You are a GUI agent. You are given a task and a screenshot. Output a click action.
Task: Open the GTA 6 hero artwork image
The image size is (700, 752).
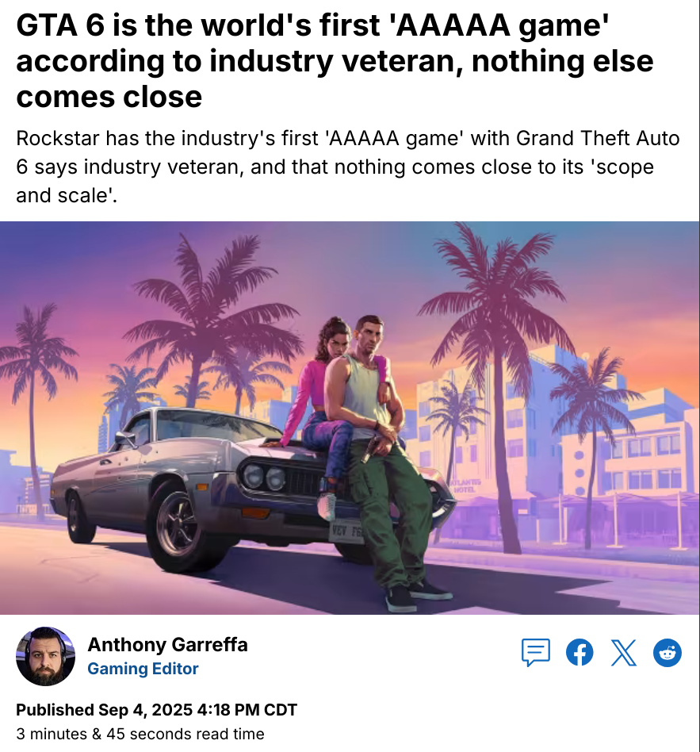pos(350,418)
